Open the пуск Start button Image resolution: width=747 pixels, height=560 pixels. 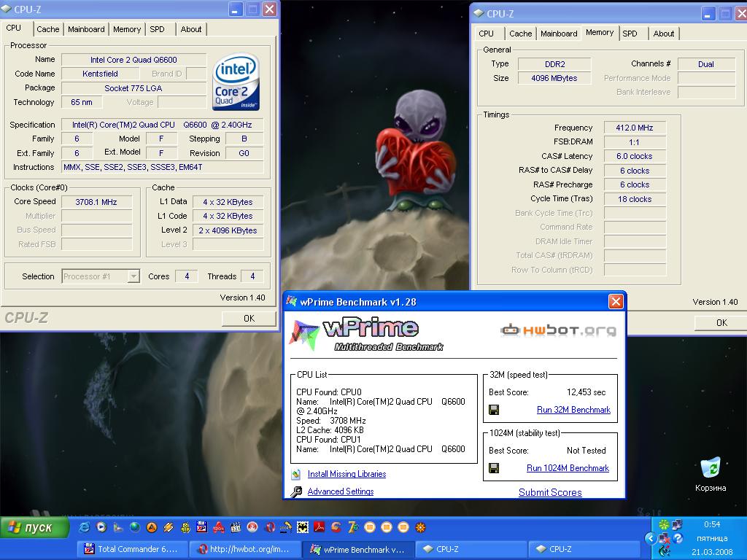tap(34, 528)
